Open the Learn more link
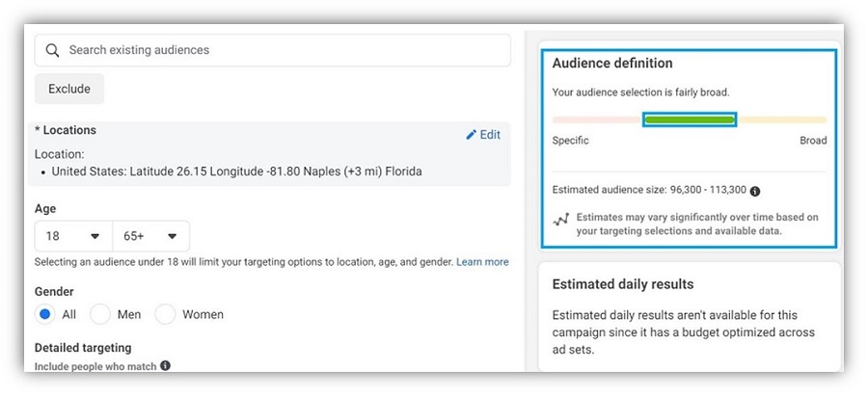This screenshot has height=396, width=868. 482,262
